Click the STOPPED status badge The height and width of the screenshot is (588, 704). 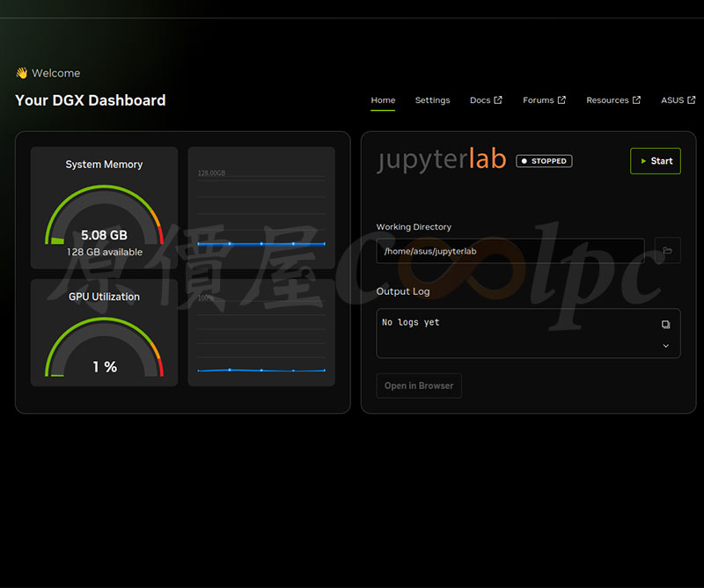[x=544, y=161]
